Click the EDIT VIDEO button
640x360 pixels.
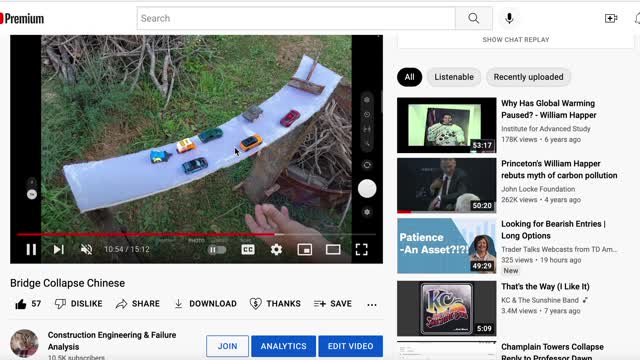[351, 346]
